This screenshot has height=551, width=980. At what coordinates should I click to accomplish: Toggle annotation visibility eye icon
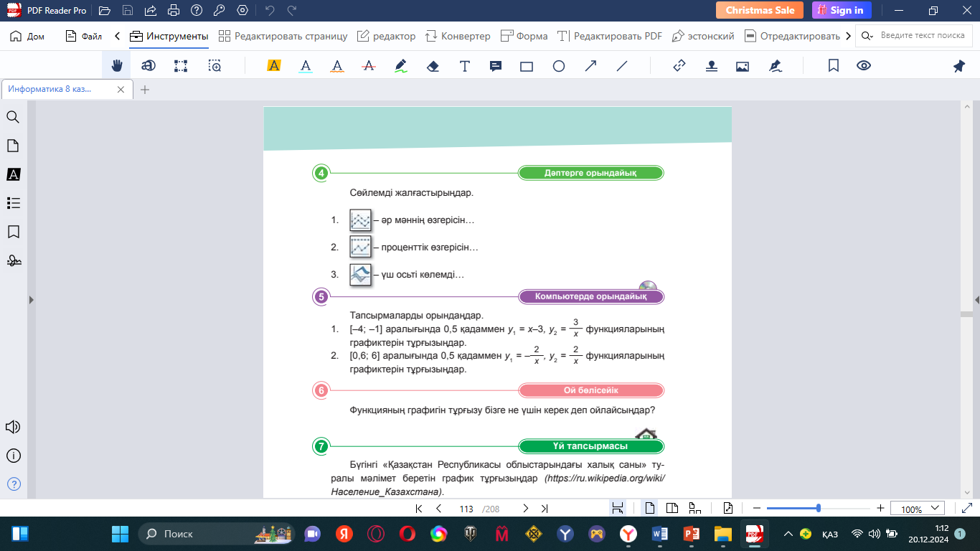click(864, 66)
